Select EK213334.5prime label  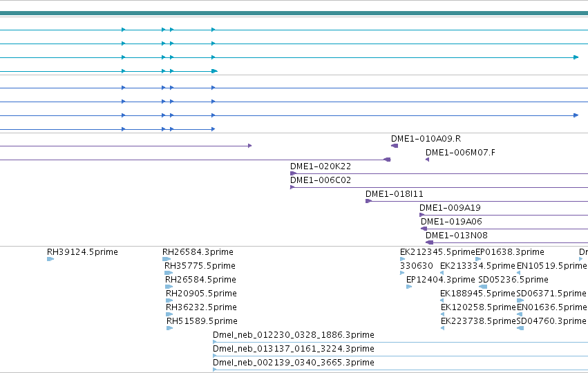pyautogui.click(x=477, y=266)
